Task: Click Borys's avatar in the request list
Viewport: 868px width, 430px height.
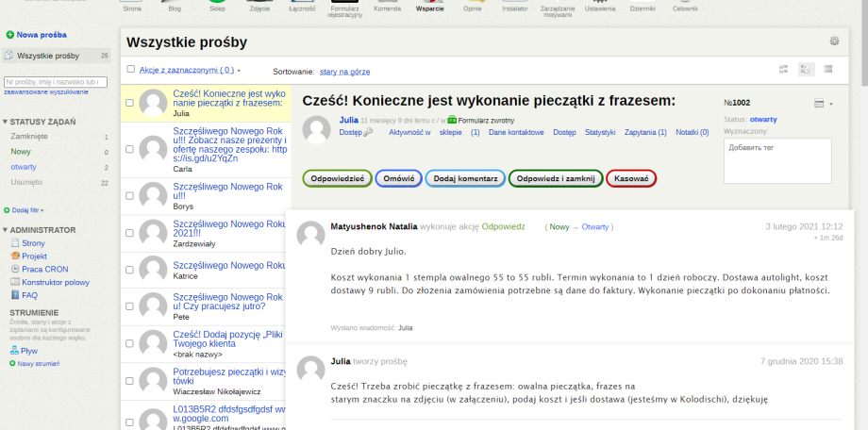Action: coord(153,195)
